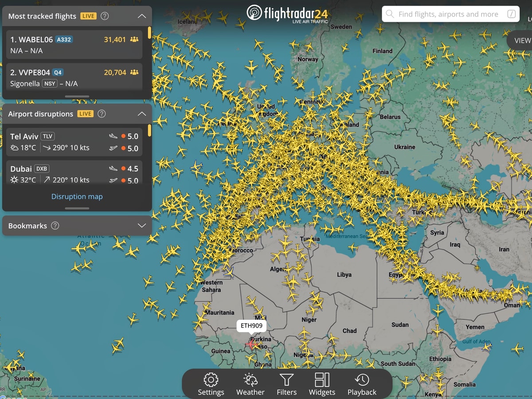Click Tel Aviv 18°C temperature reading

[28, 148]
